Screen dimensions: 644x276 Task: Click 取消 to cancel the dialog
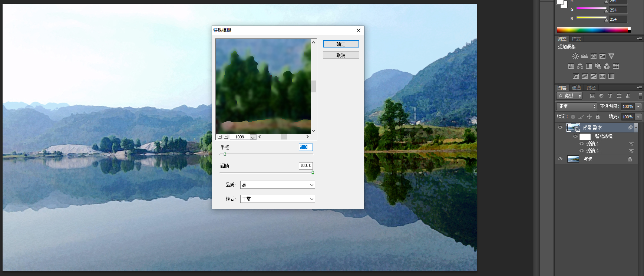tap(341, 55)
